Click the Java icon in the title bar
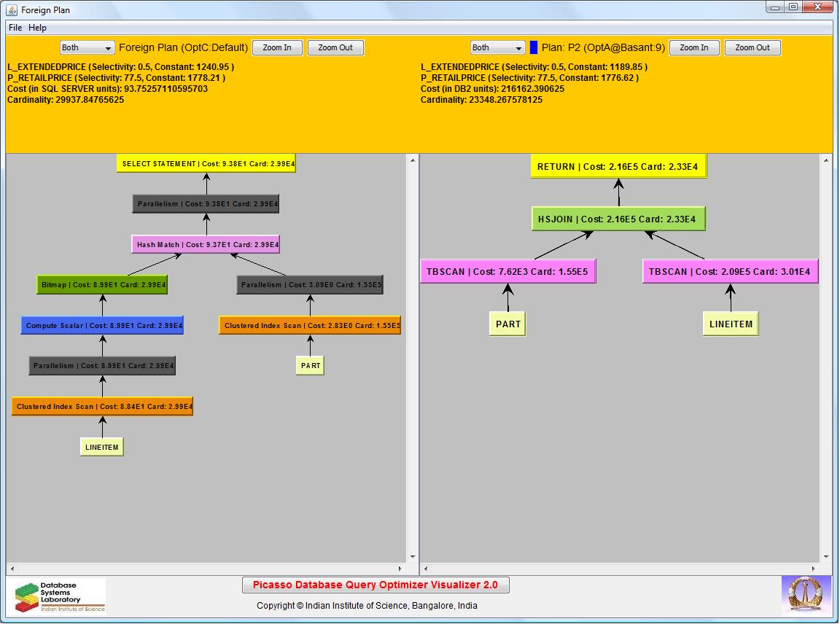This screenshot has width=840, height=624. 12,10
